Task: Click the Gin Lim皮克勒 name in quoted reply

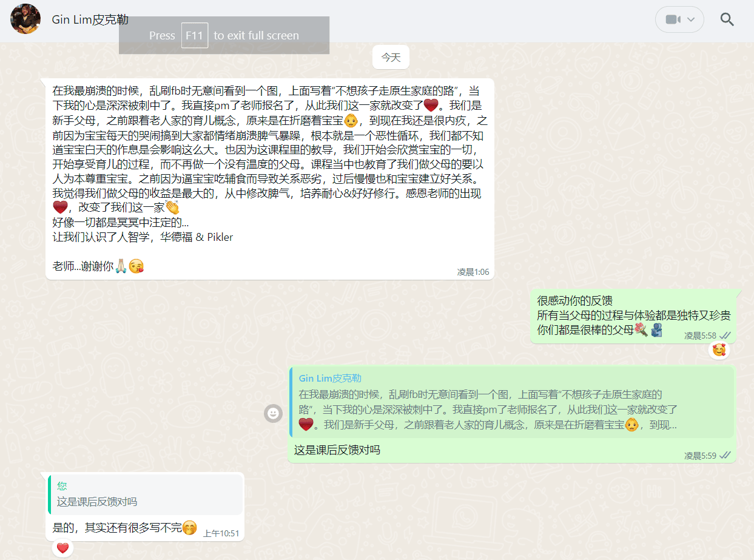Action: point(330,379)
